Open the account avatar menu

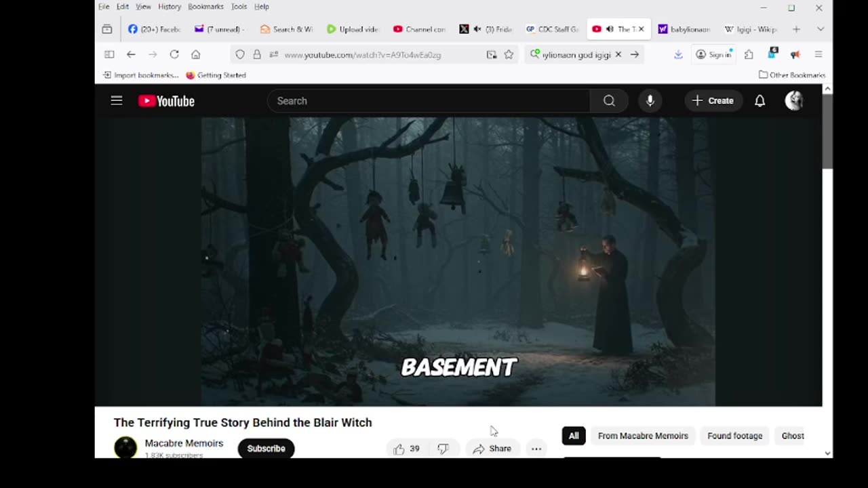(794, 101)
